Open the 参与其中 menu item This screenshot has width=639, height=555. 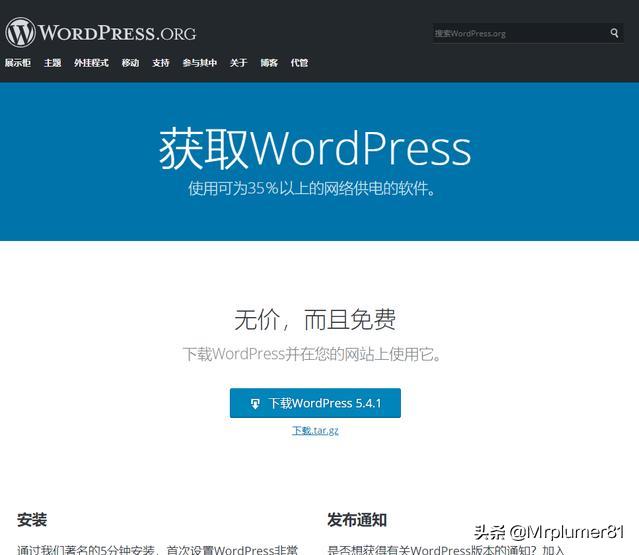click(x=200, y=63)
